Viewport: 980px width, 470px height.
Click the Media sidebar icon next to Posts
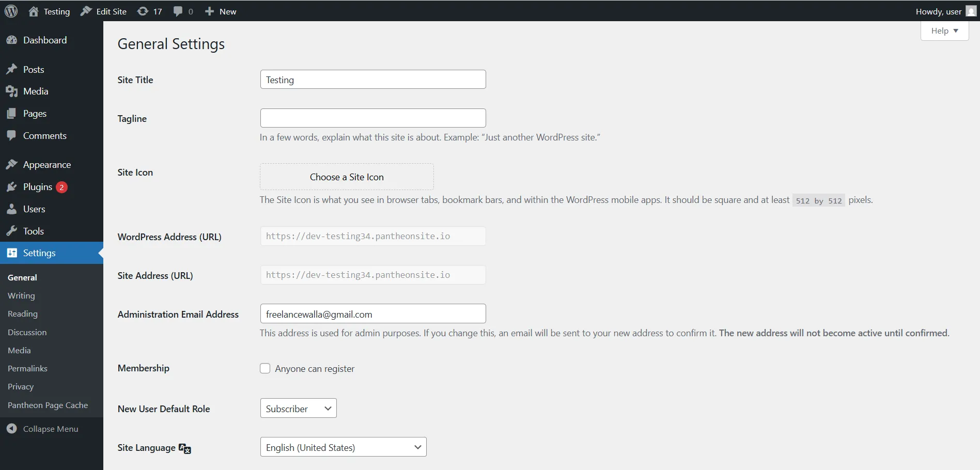pos(12,91)
